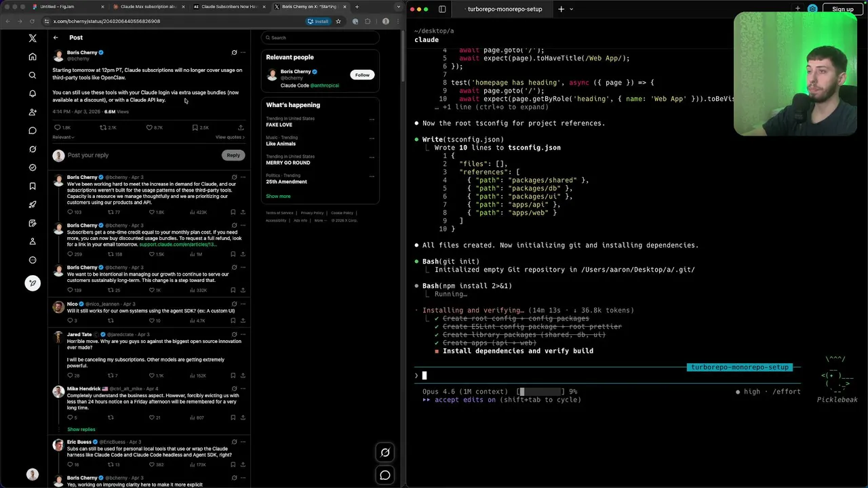The image size is (868, 488).
Task: Bookmark this page with Chrome star icon
Action: coord(338,21)
